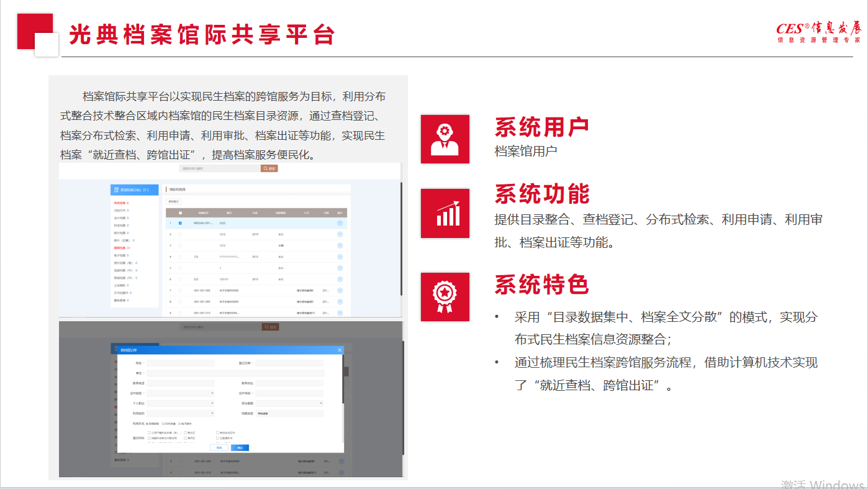The width and height of the screenshot is (868, 489).
Task: Click the 馆际利用库 panel title
Action: click(x=178, y=190)
